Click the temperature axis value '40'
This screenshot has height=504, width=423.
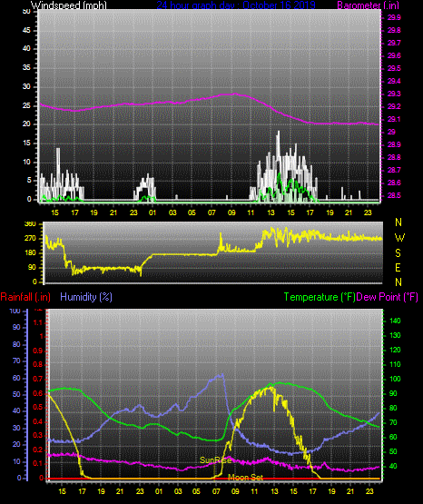click(x=393, y=466)
